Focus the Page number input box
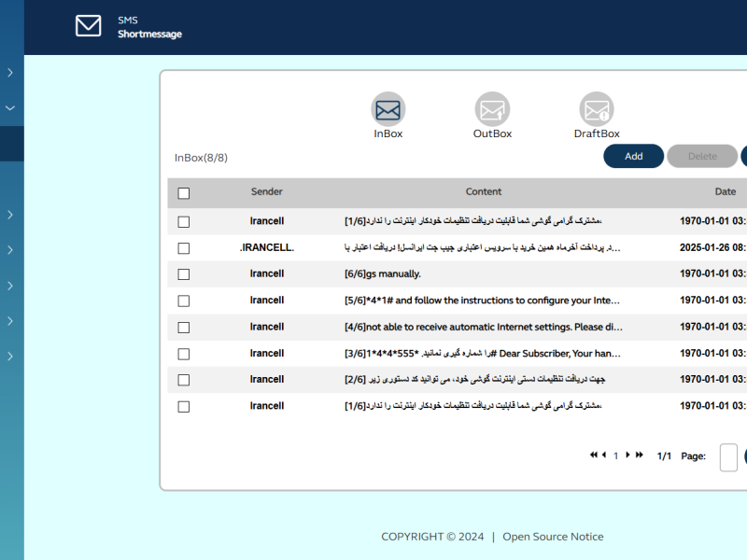The image size is (747, 560). click(728, 457)
